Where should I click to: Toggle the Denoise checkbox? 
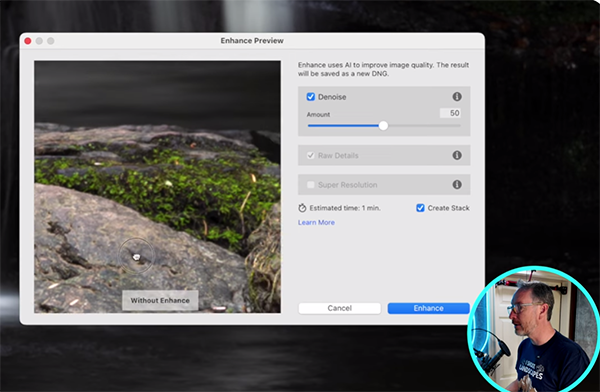pos(311,97)
